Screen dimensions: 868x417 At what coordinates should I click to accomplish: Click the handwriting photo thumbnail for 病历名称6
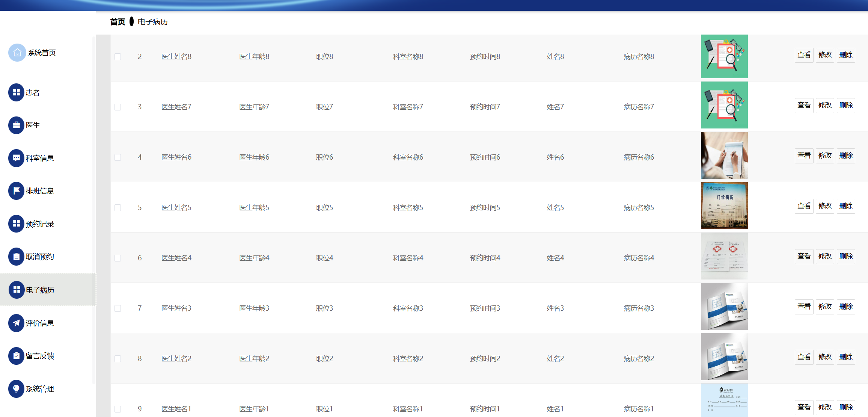pos(724,155)
